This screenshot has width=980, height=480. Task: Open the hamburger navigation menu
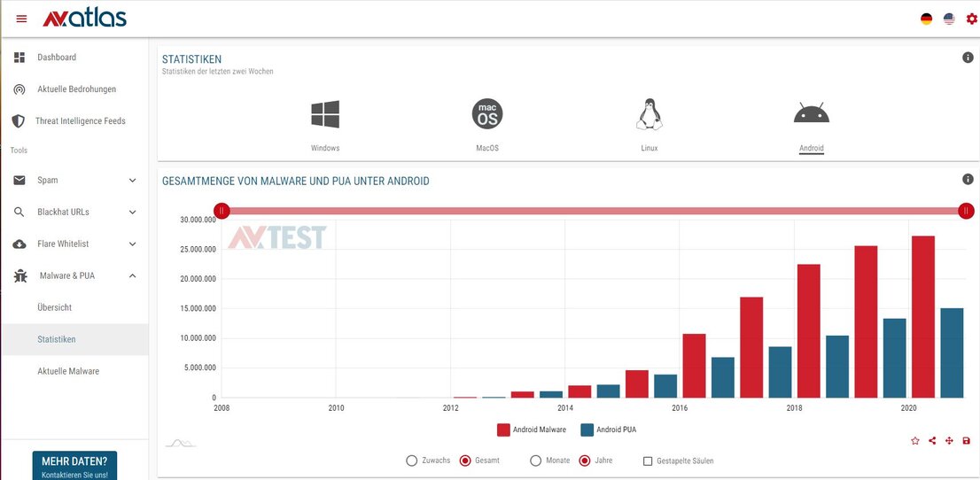pos(21,19)
